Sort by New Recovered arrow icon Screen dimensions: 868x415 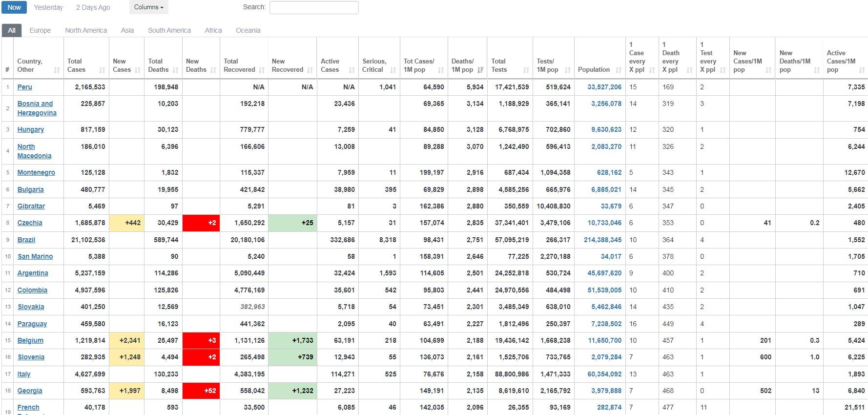pyautogui.click(x=310, y=70)
